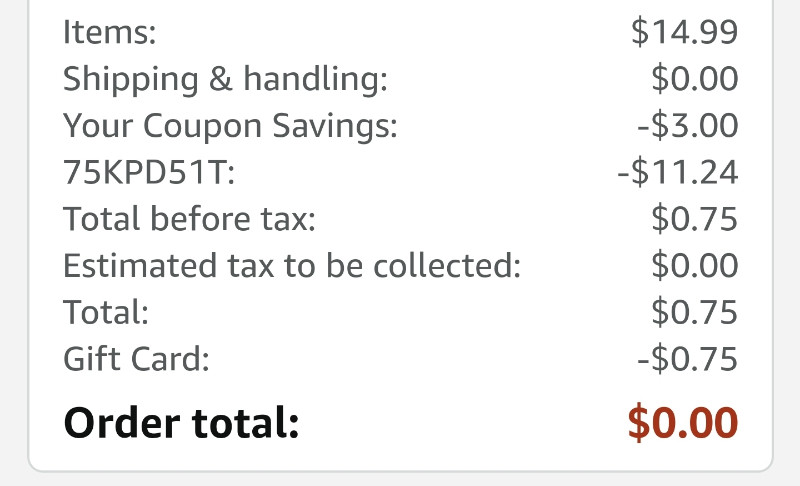Click the Gift Card label
The height and width of the screenshot is (486, 800).
[136, 359]
